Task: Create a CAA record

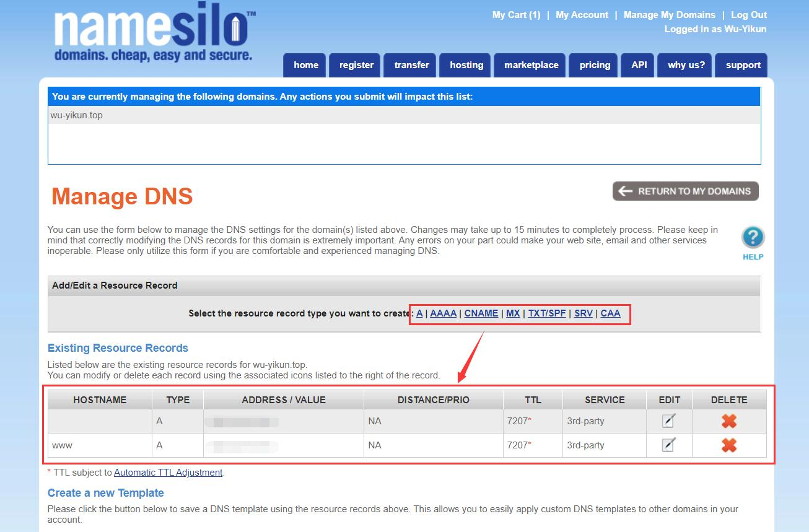Action: (610, 313)
